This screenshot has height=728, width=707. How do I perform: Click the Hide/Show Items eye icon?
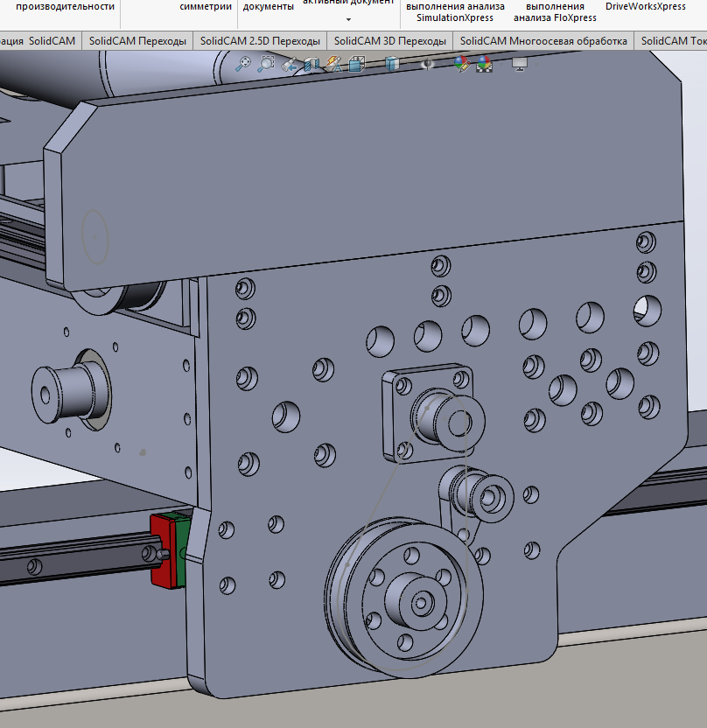point(427,64)
